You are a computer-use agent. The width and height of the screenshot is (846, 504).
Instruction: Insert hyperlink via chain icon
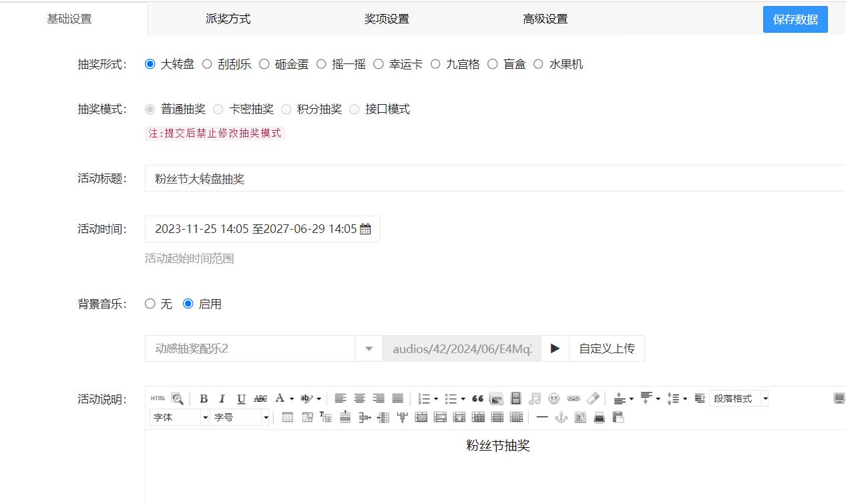(x=574, y=399)
